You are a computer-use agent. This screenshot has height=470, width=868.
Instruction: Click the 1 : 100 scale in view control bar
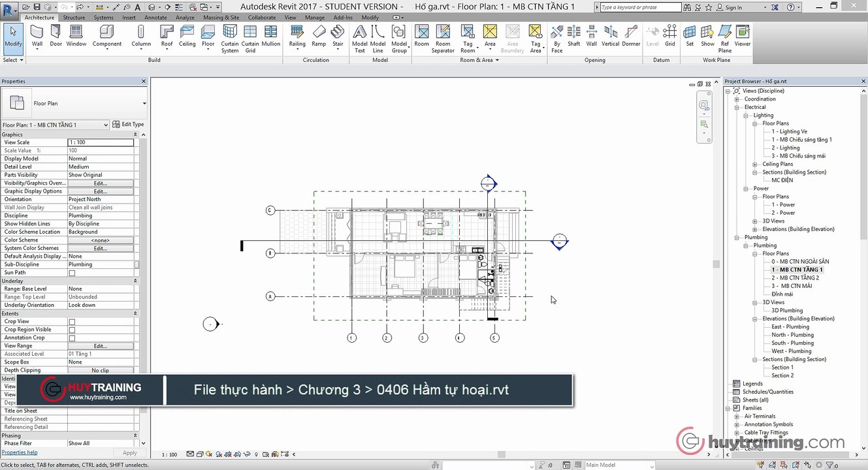(169, 454)
